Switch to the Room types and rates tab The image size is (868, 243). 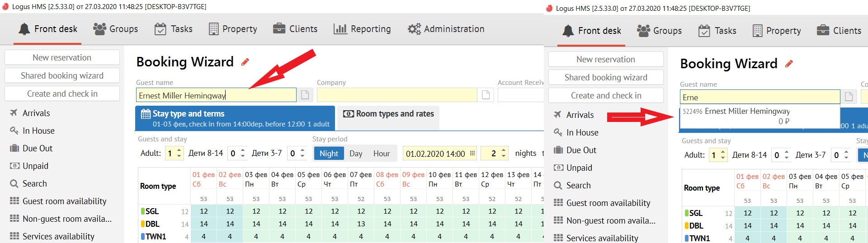[389, 114]
